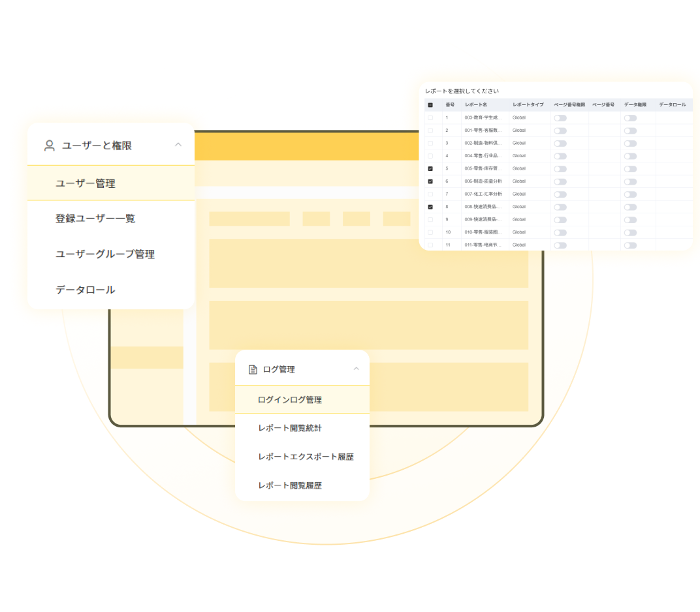Toggle データ権限 for report 006-制造-质量分析
This screenshot has height=612, width=700.
[x=630, y=181]
